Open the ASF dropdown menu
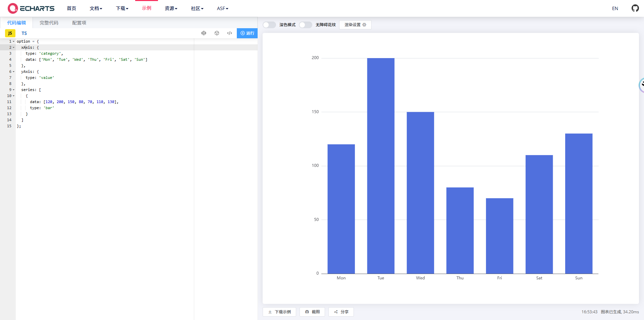Viewport: 644px width, 320px height. click(223, 8)
